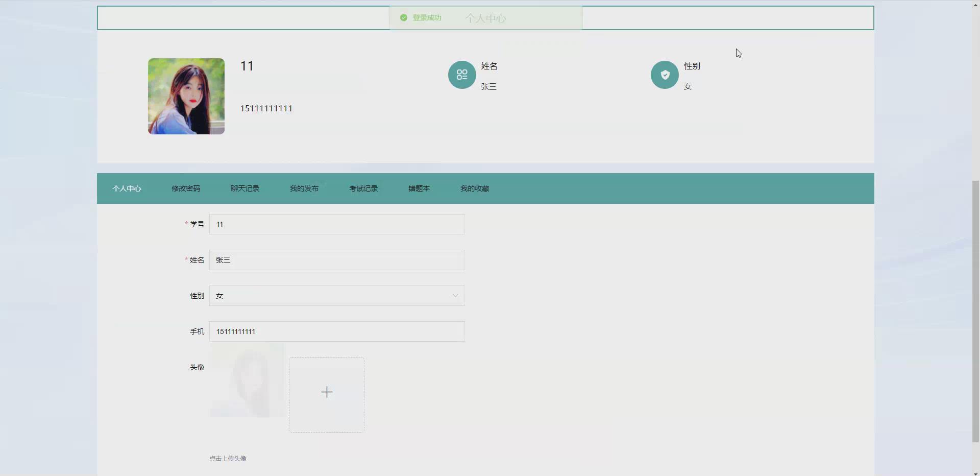Click the green 登录成功 checkmark icon
Screen dimensions: 980x476
coord(404,18)
